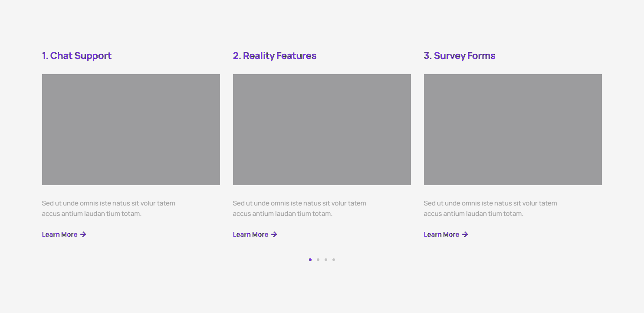Click the arrow icon beside first Learn More
Image resolution: width=644 pixels, height=313 pixels.
tap(83, 235)
